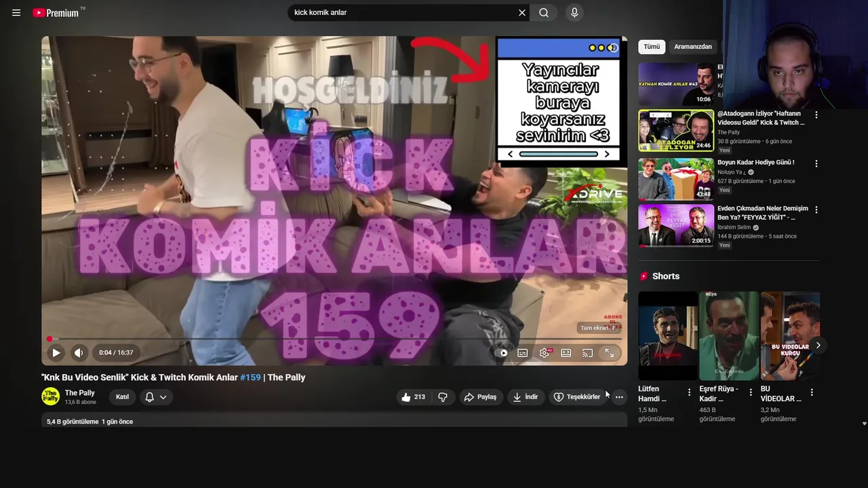This screenshot has height=488, width=868.
Task: Click the Katıl join button
Action: [x=122, y=397]
